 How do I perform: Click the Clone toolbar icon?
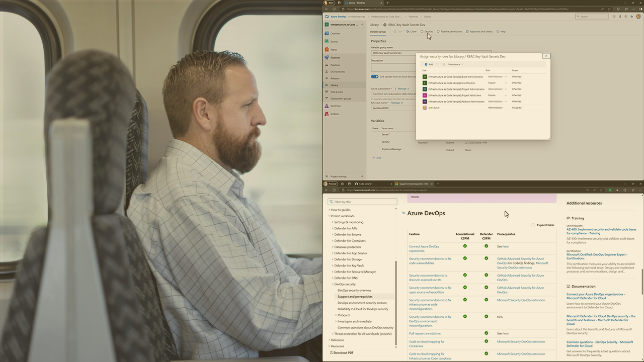pyautogui.click(x=412, y=32)
